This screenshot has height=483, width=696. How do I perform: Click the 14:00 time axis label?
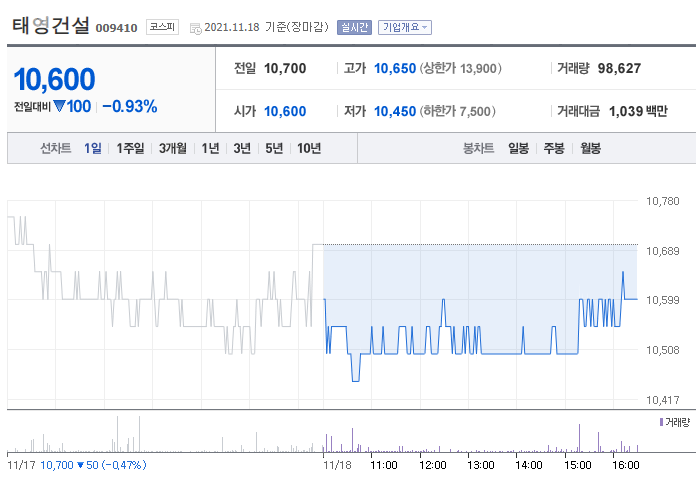point(529,465)
